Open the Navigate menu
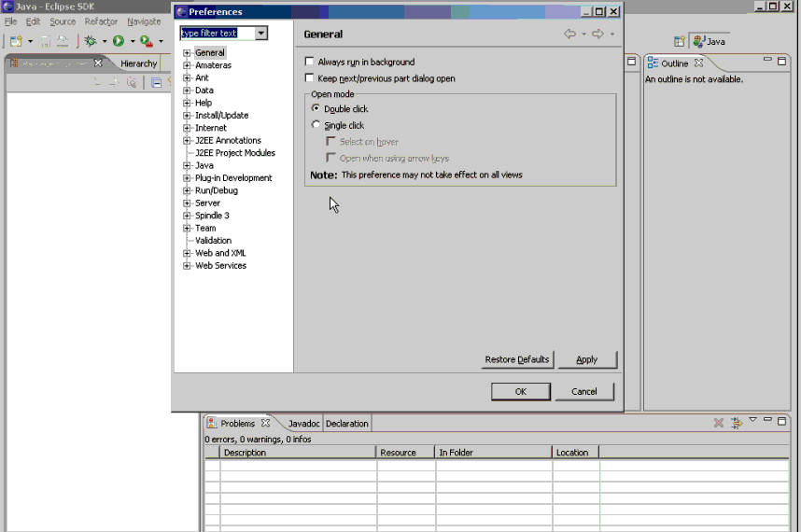Image resolution: width=801 pixels, height=532 pixels. pyautogui.click(x=144, y=21)
